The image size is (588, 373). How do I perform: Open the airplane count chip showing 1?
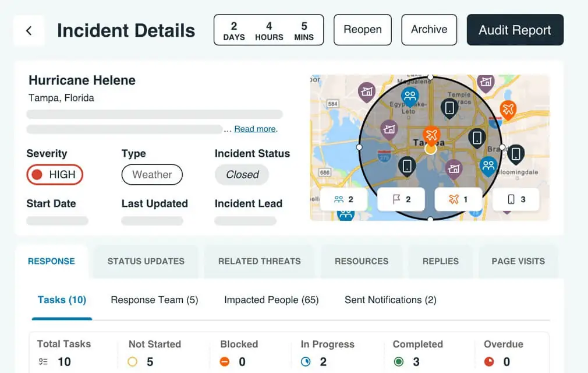pos(458,199)
